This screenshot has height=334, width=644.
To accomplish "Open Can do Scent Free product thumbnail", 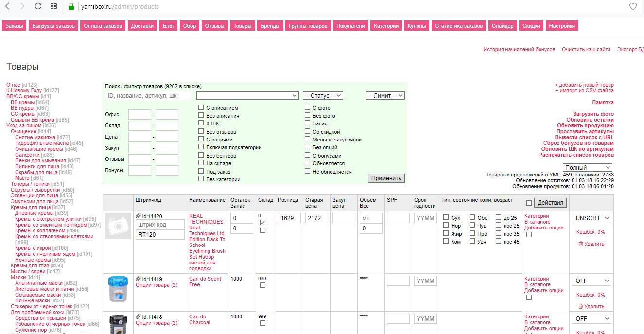I will point(118,288).
